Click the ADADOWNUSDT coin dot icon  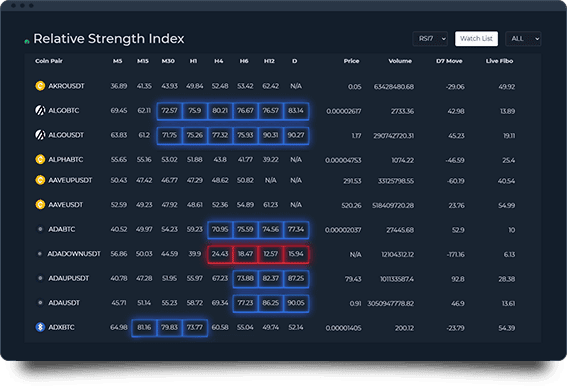(40, 254)
